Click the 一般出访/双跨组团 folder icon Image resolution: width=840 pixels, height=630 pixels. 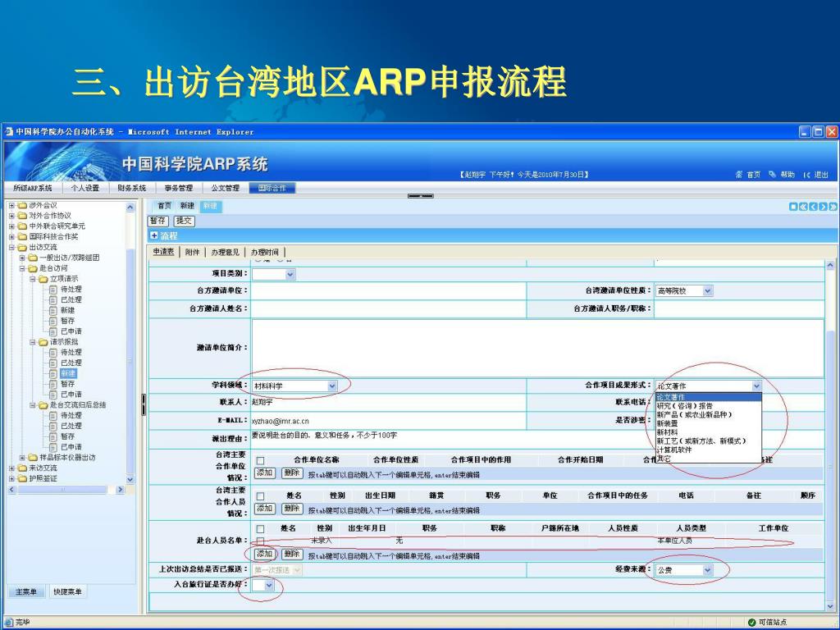pos(33,258)
